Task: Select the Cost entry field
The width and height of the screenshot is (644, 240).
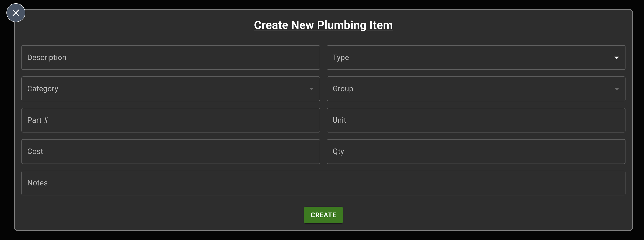Action: click(171, 151)
